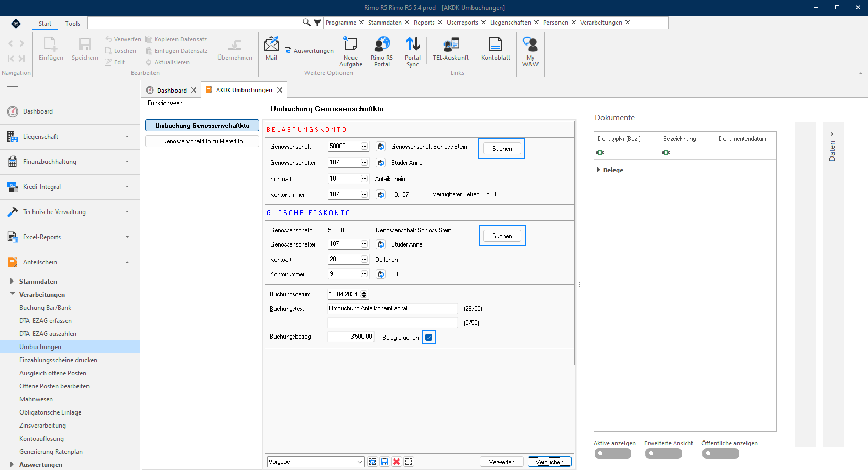Switch to the Tools ribbon tab

(x=72, y=24)
